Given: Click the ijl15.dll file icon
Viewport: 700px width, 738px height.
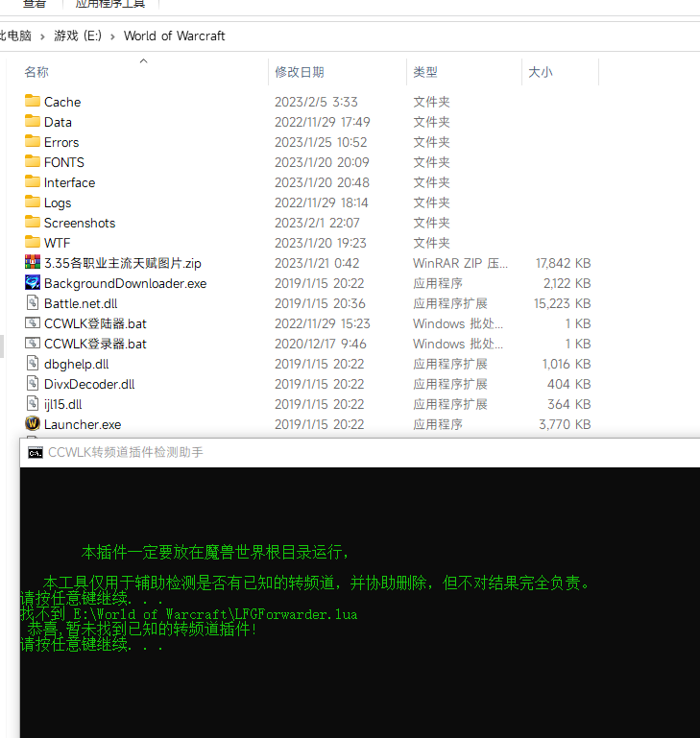Looking at the screenshot, I should pos(33,404).
